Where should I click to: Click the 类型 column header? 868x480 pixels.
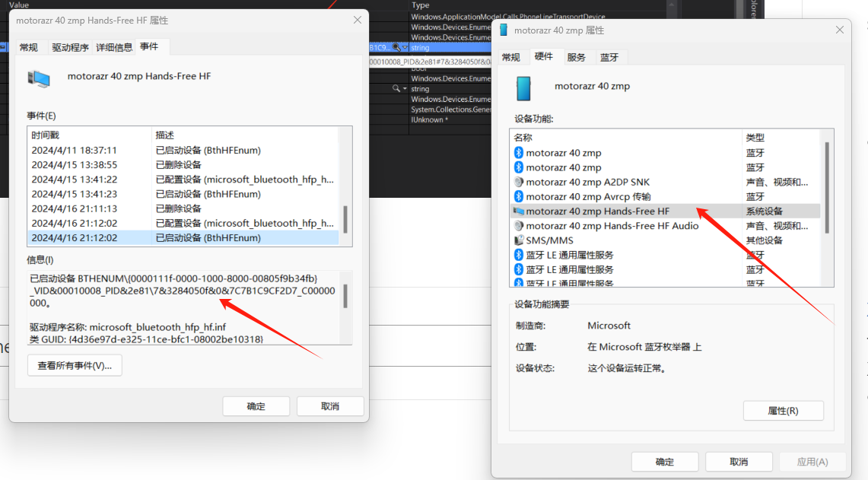781,137
